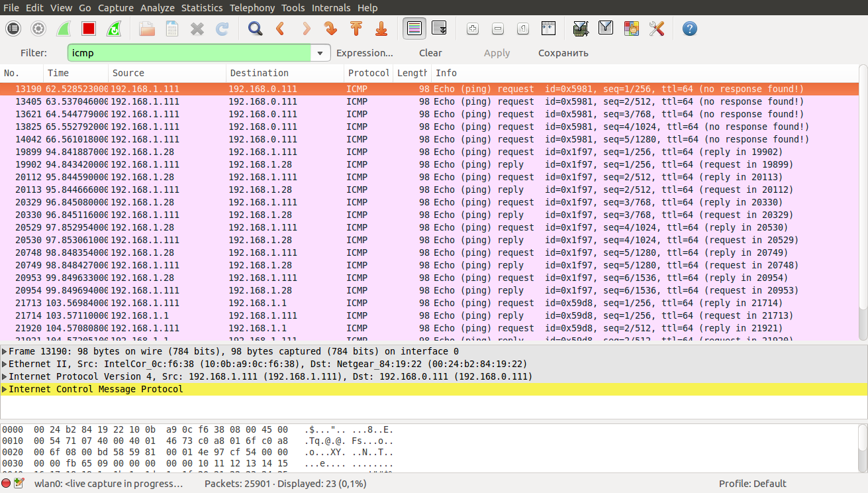Open the View menu
868x493 pixels.
(x=61, y=8)
